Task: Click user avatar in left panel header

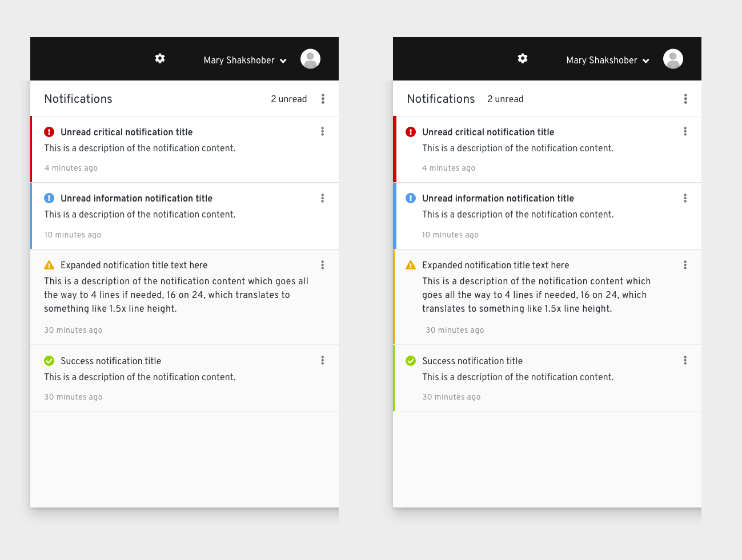Action: [310, 59]
